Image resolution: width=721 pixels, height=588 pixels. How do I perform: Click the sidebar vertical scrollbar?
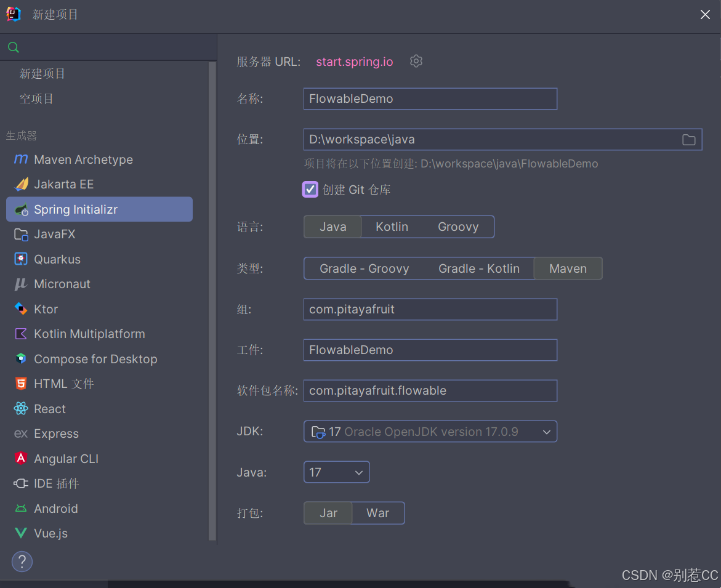[x=212, y=301]
